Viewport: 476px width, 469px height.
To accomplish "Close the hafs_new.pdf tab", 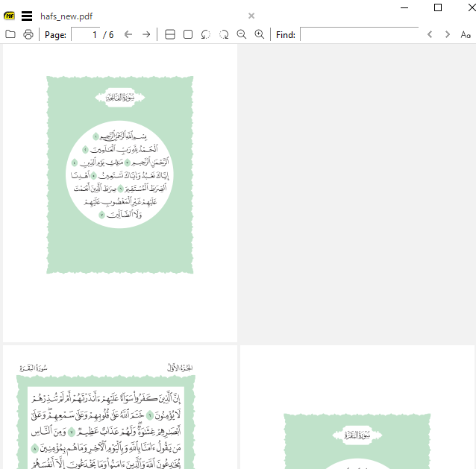I will [251, 16].
